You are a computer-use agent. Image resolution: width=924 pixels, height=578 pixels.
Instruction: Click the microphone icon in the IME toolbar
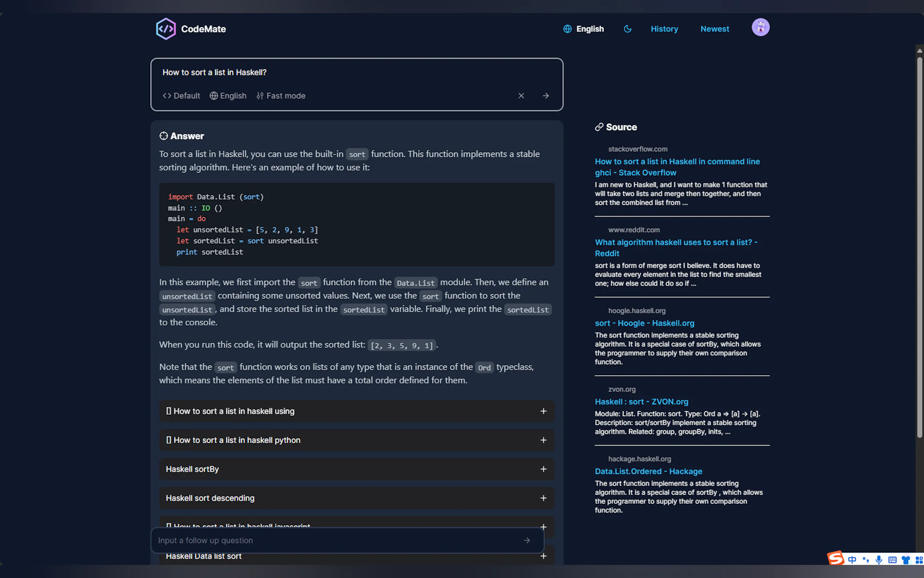[x=879, y=560]
